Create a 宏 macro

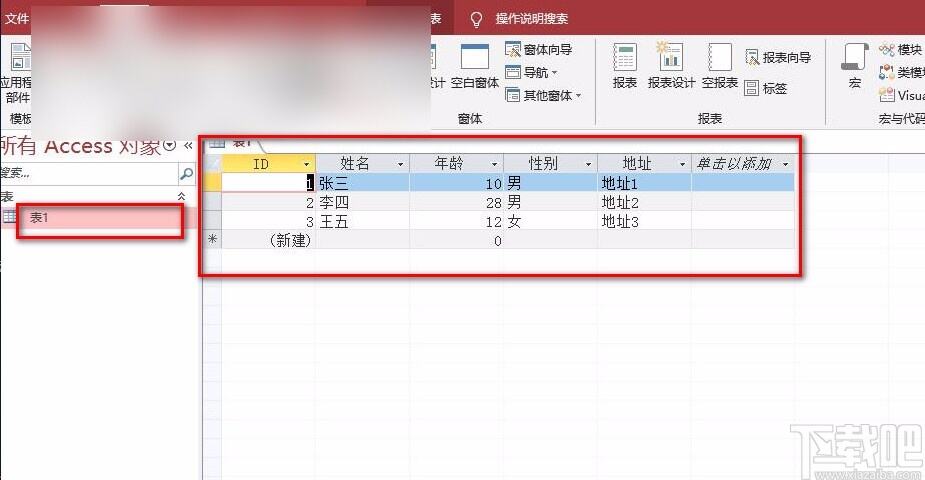tap(855, 66)
